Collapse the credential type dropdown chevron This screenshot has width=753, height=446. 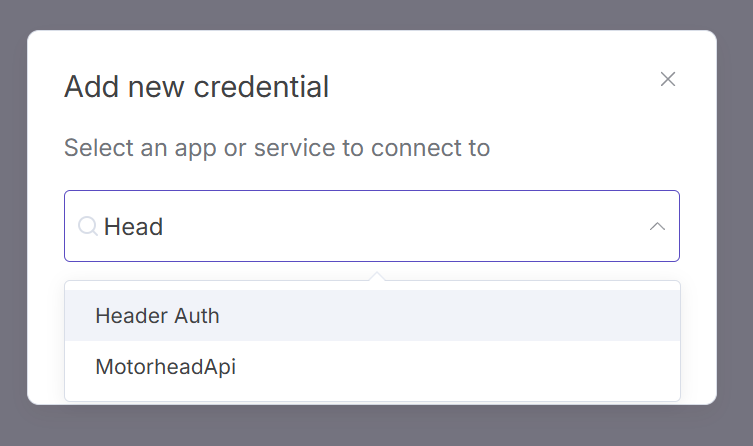click(657, 226)
